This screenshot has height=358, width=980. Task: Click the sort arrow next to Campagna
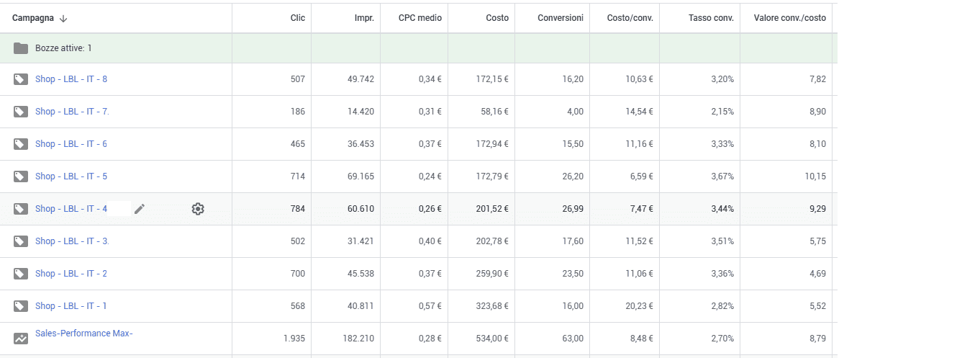(63, 18)
